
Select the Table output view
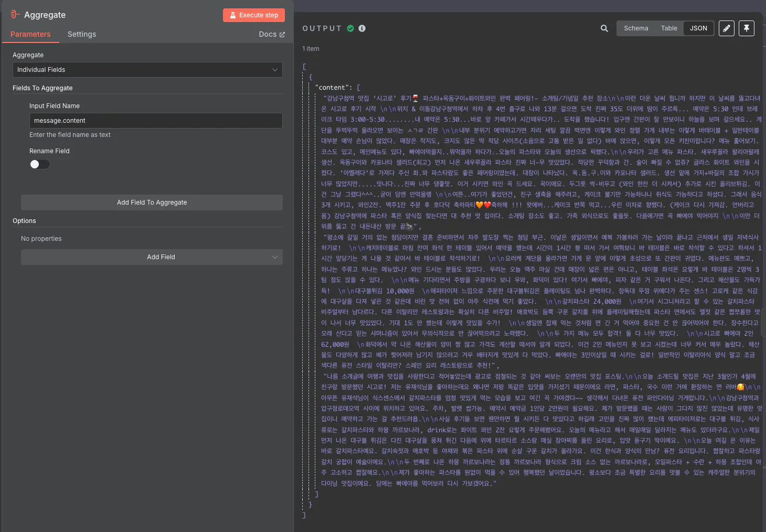669,28
